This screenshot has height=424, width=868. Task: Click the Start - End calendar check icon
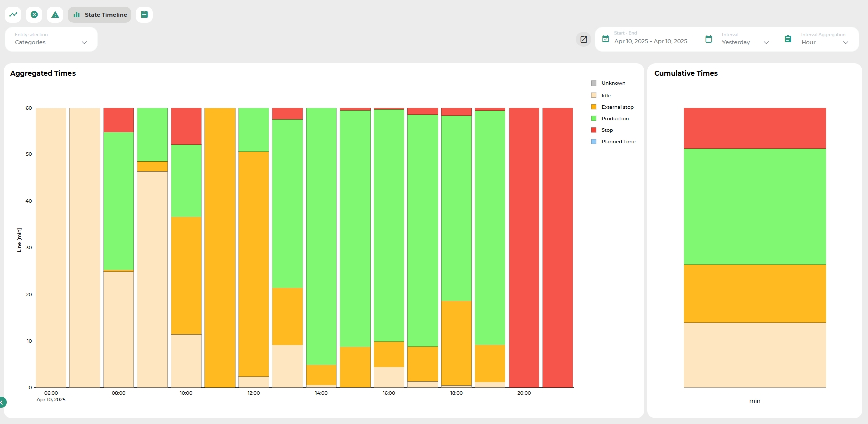coord(606,39)
